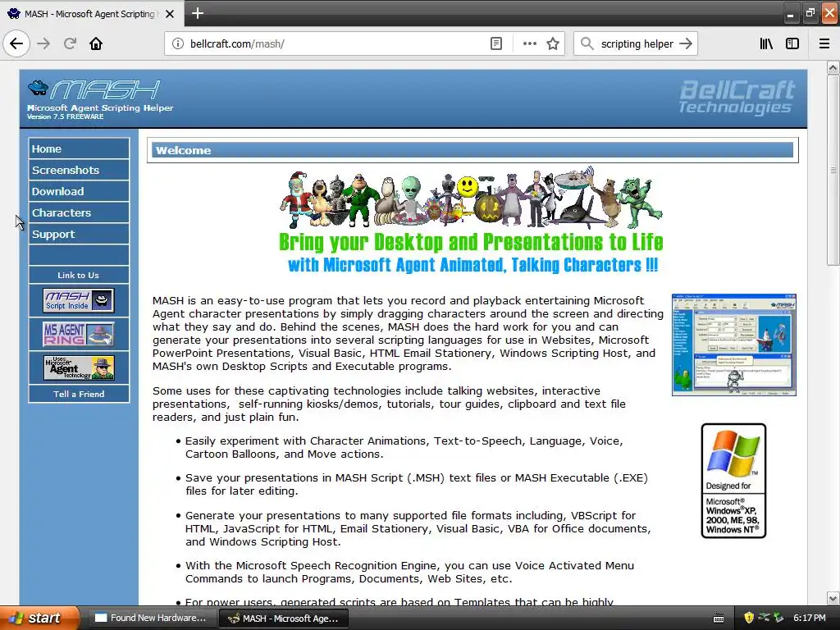This screenshot has height=630, width=840.
Task: Open the Windows start menu
Action: [x=39, y=618]
